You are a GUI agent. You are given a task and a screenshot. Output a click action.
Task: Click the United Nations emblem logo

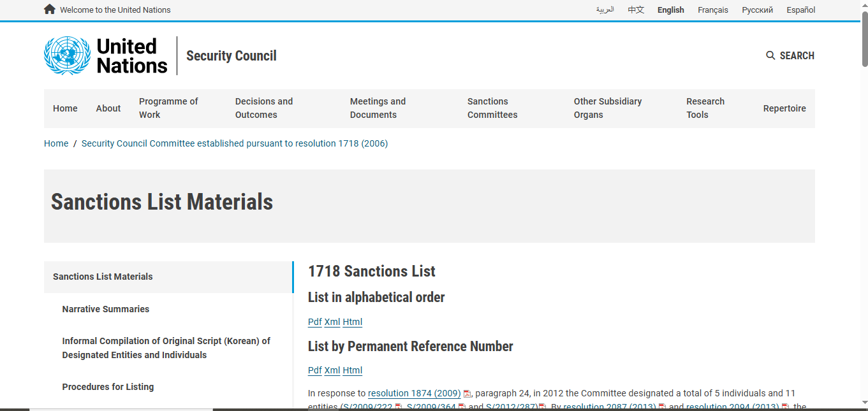point(67,55)
